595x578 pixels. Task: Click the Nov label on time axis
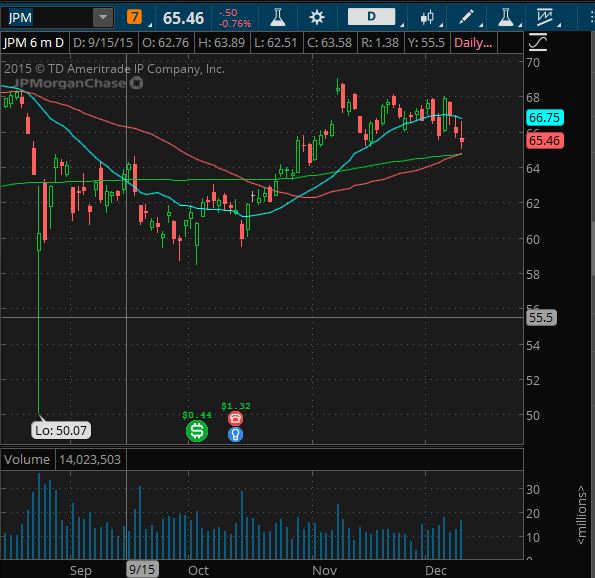[x=324, y=570]
